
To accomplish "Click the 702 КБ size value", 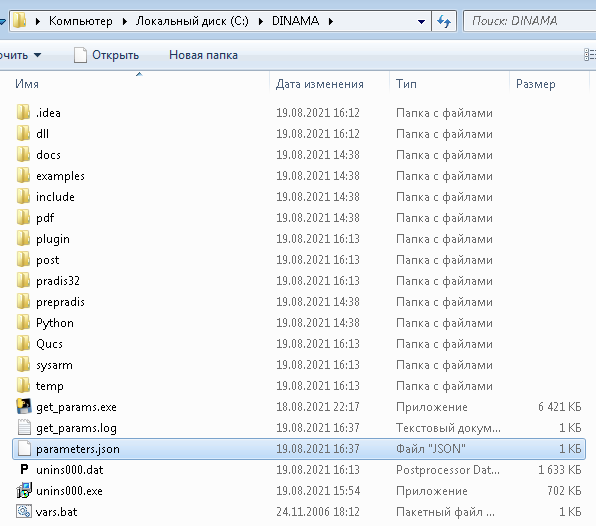I will [564, 491].
